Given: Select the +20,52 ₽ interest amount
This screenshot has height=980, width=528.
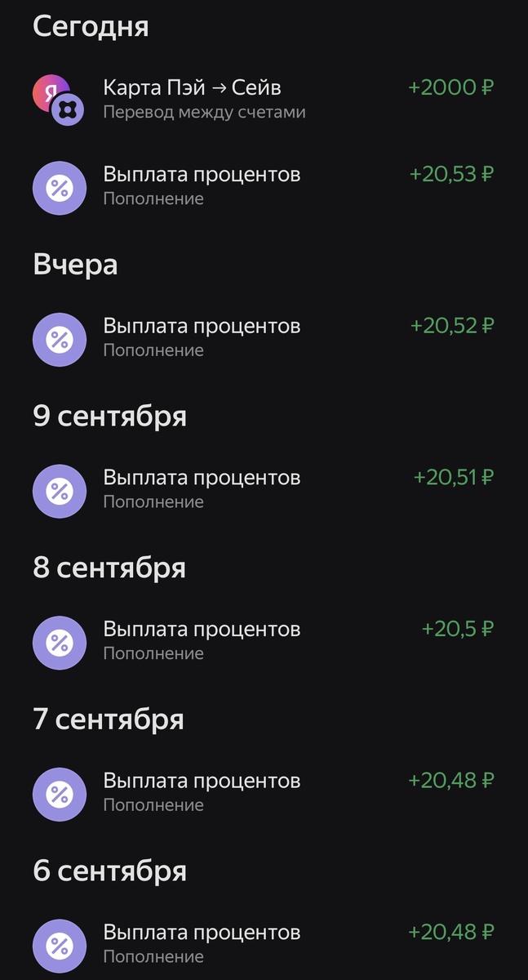Looking at the screenshot, I should [452, 326].
